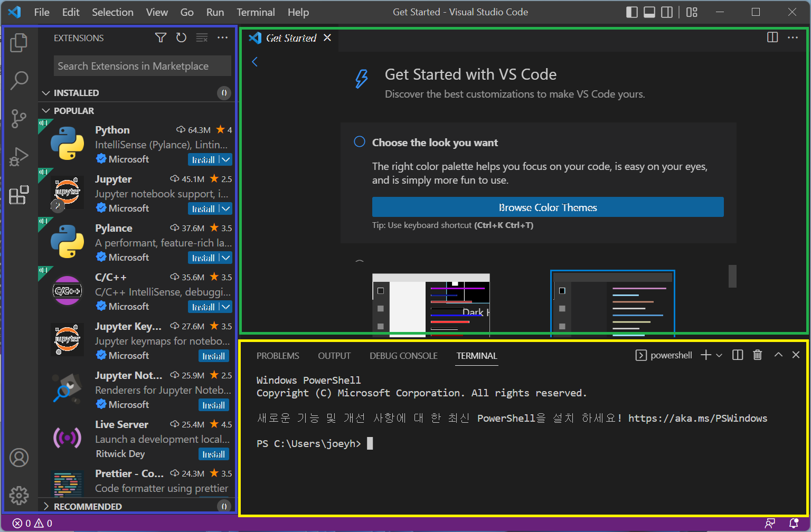Click errors and warnings status indicator
The height and width of the screenshot is (532, 811).
[x=33, y=523]
